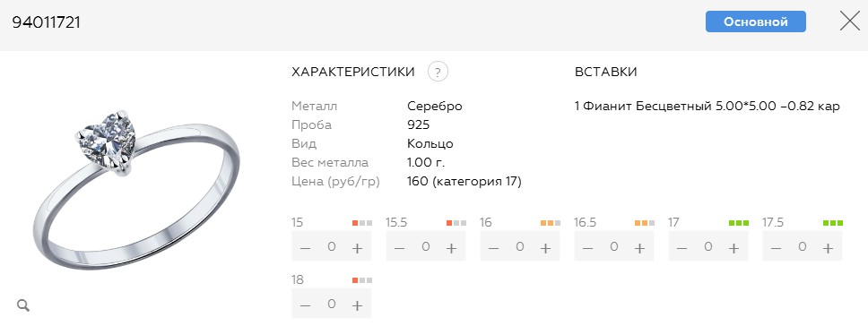
Task: Decrease quantity for ring size 18
Action: pyautogui.click(x=305, y=305)
